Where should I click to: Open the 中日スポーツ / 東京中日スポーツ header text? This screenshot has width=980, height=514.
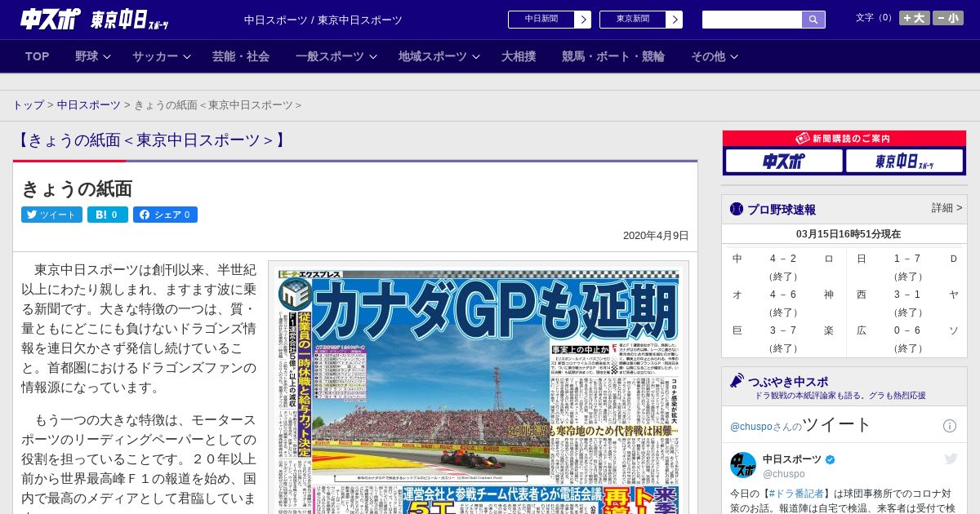point(323,20)
